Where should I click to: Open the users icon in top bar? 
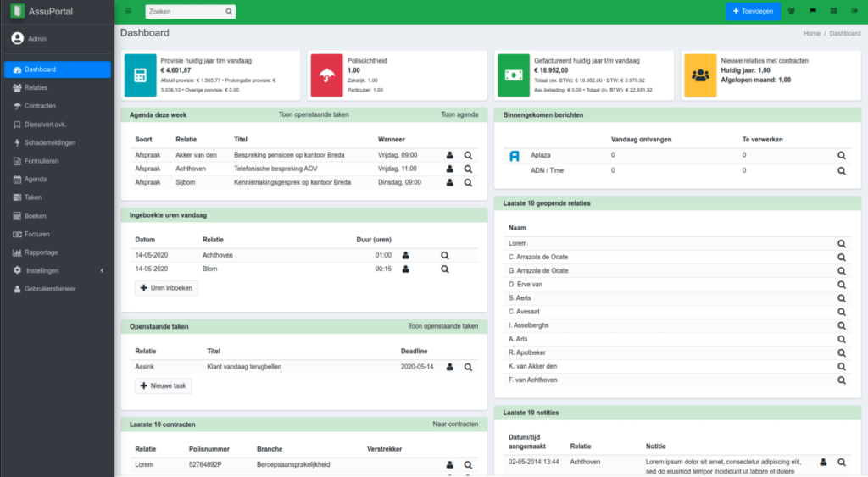click(792, 11)
